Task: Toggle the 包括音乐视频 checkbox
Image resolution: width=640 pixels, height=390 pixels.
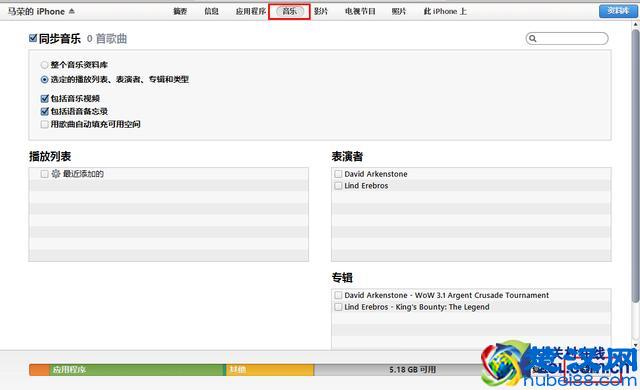Action: 44,98
